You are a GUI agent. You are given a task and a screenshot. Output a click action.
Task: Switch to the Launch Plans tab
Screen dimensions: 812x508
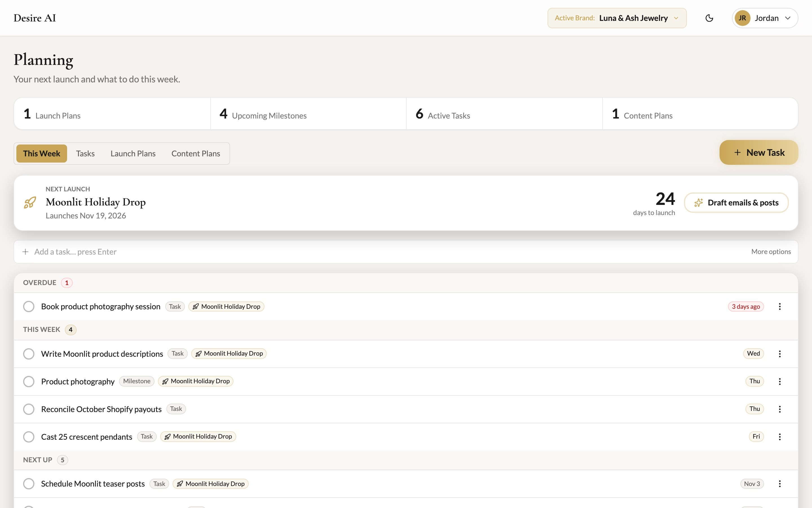(133, 154)
